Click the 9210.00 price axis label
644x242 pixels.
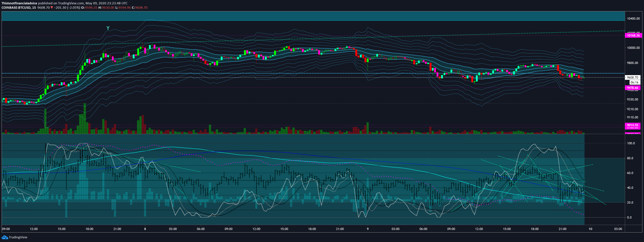(633, 109)
